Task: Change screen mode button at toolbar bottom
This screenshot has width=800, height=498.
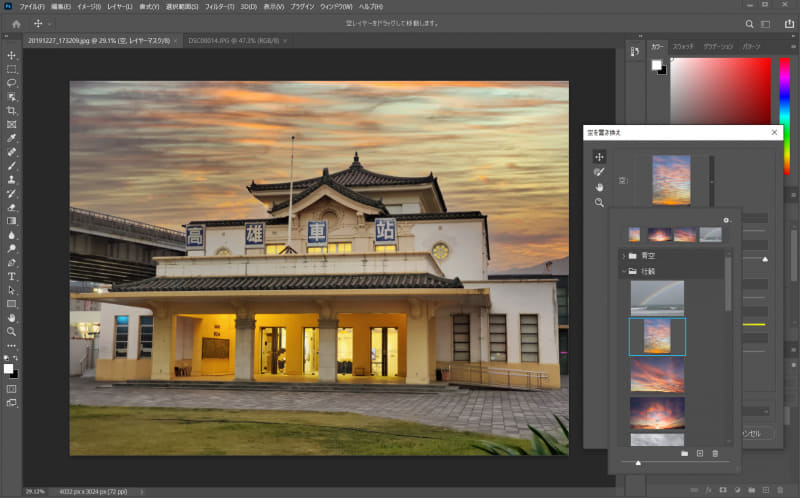Action: (x=11, y=403)
